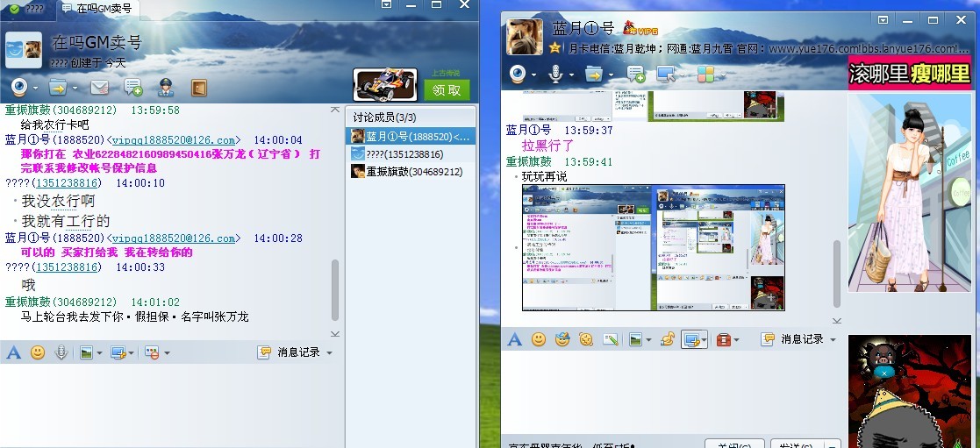The image size is (980, 448).
Task: Open email link vipqq1888520@126.com at 14:00:04
Action: pyautogui.click(x=174, y=140)
